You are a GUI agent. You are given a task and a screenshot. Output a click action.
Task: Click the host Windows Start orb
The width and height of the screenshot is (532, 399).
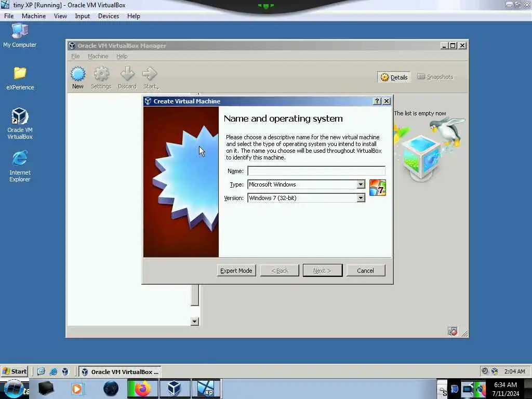pyautogui.click(x=14, y=390)
